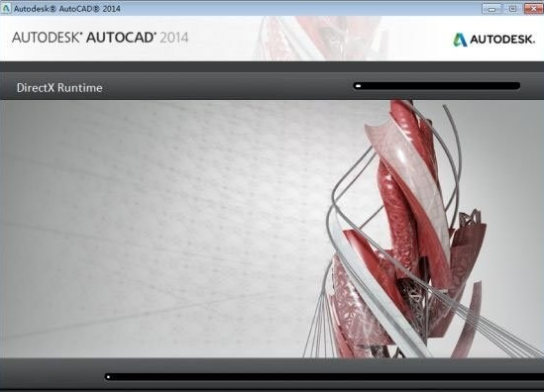Click the AUTODESK wordmark beside the logo
This screenshot has width=544, height=392.
click(x=502, y=40)
